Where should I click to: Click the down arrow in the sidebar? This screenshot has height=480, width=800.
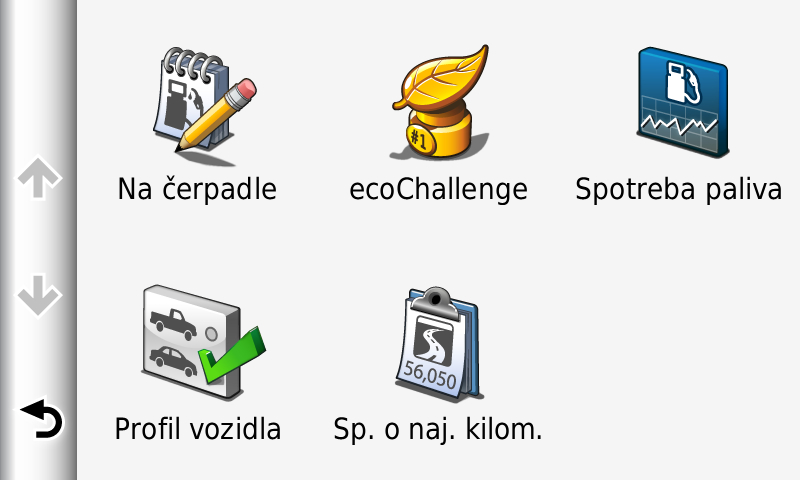coord(39,295)
